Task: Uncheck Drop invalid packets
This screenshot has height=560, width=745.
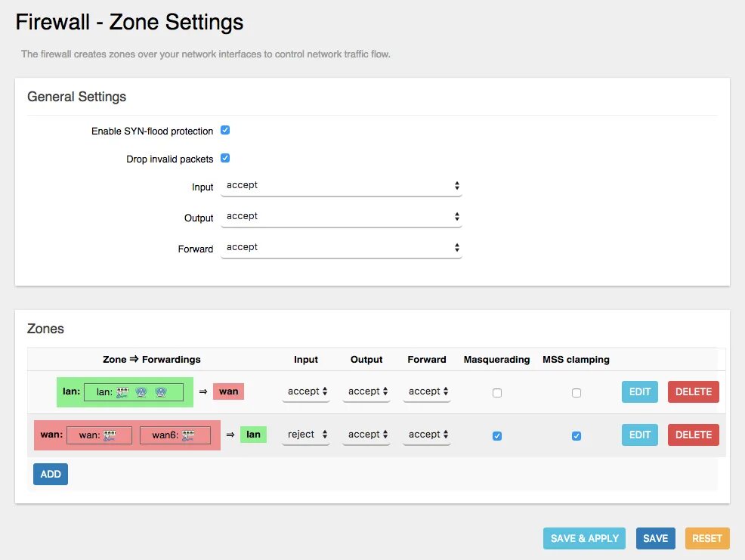Action: [x=225, y=158]
